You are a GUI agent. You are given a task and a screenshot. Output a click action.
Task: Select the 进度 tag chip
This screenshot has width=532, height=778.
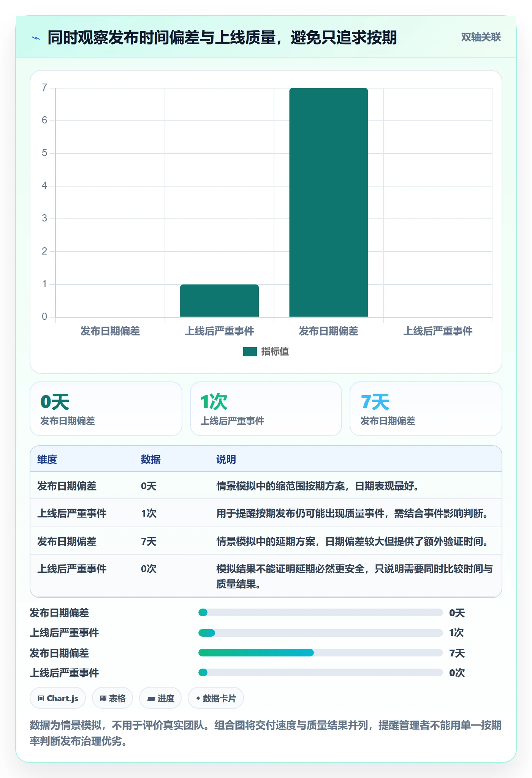(160, 698)
